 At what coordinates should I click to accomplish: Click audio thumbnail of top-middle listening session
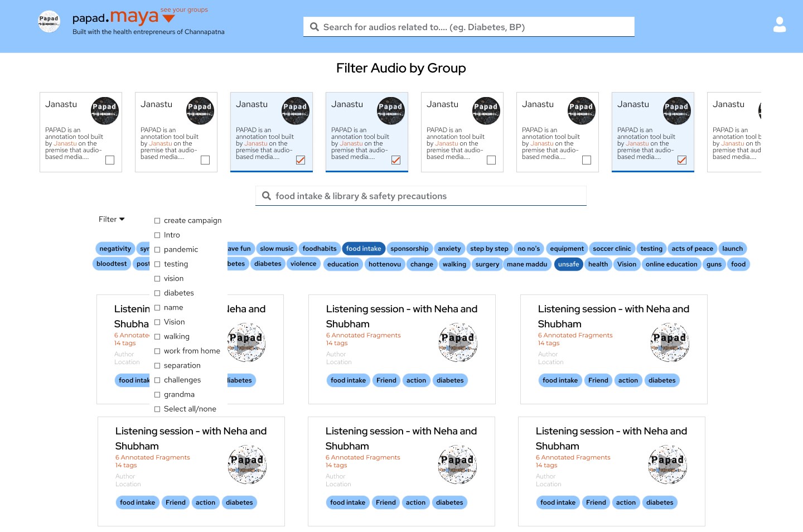tap(458, 342)
